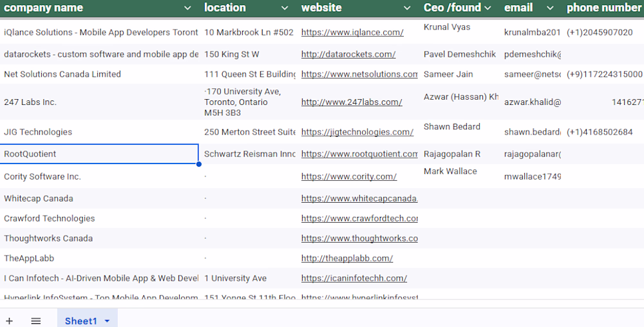Open the jigtechnologies.com link

357,132
